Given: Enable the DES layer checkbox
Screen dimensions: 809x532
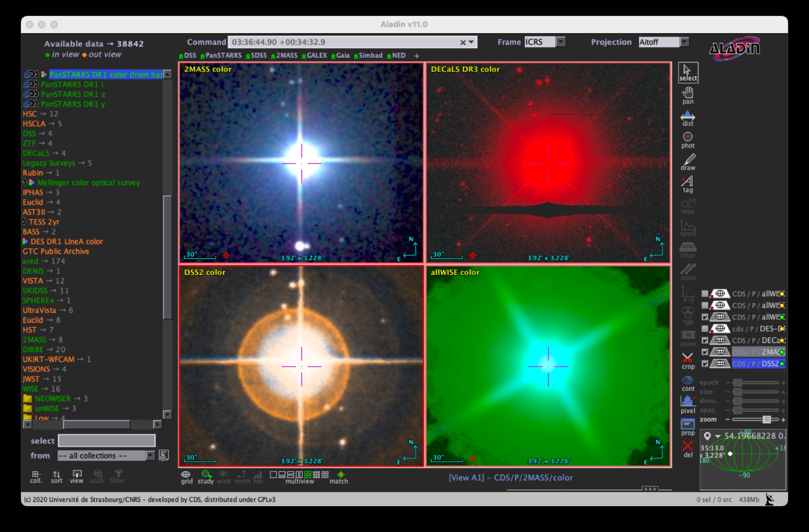Looking at the screenshot, I should point(705,329).
